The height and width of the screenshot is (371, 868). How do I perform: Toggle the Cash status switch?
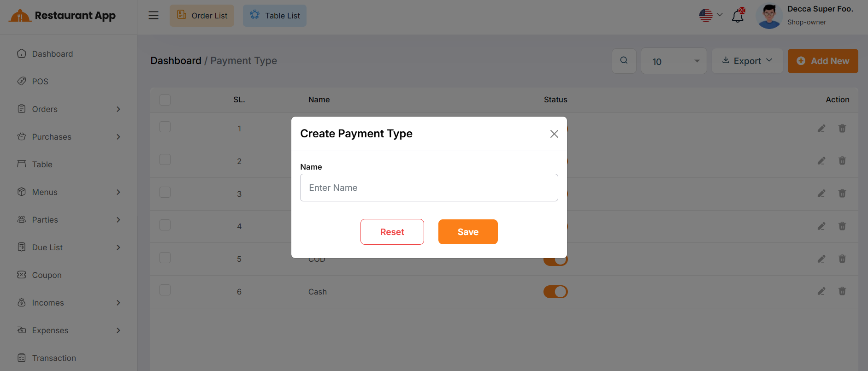pos(555,292)
